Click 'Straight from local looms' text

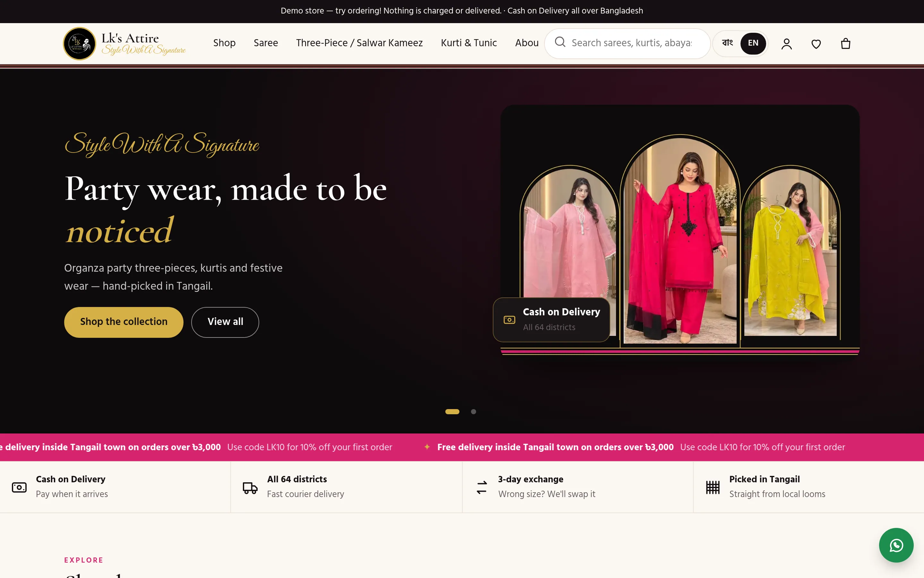[x=777, y=494]
